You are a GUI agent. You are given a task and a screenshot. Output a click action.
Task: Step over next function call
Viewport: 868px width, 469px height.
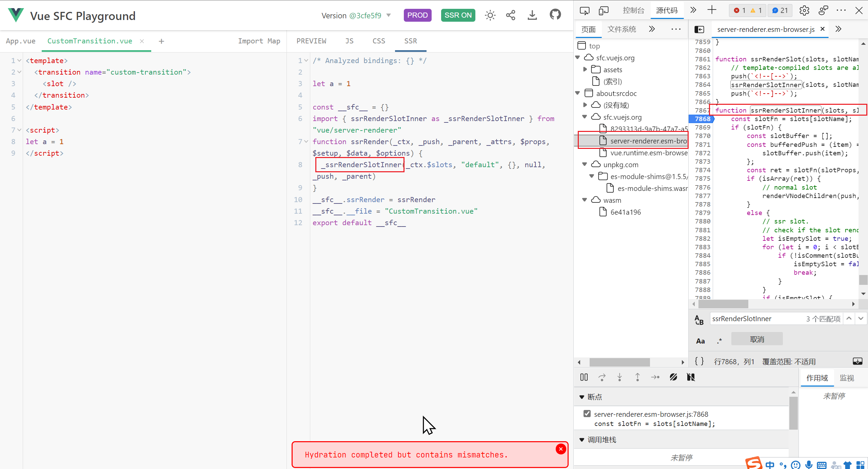pos(602,377)
